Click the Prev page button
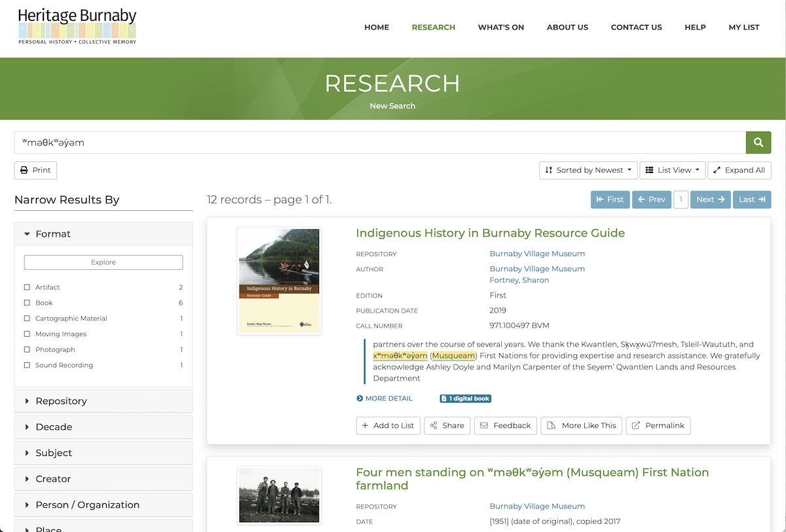The image size is (786, 532). [x=652, y=200]
